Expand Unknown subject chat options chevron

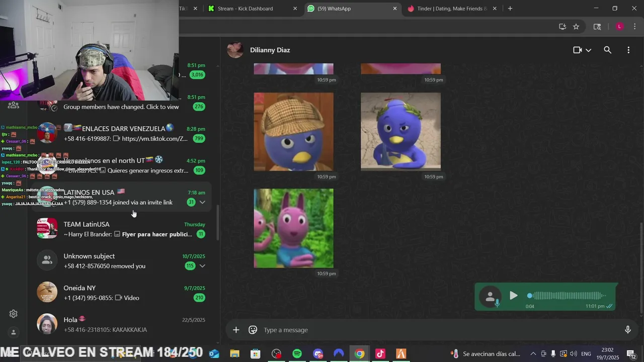point(202,266)
